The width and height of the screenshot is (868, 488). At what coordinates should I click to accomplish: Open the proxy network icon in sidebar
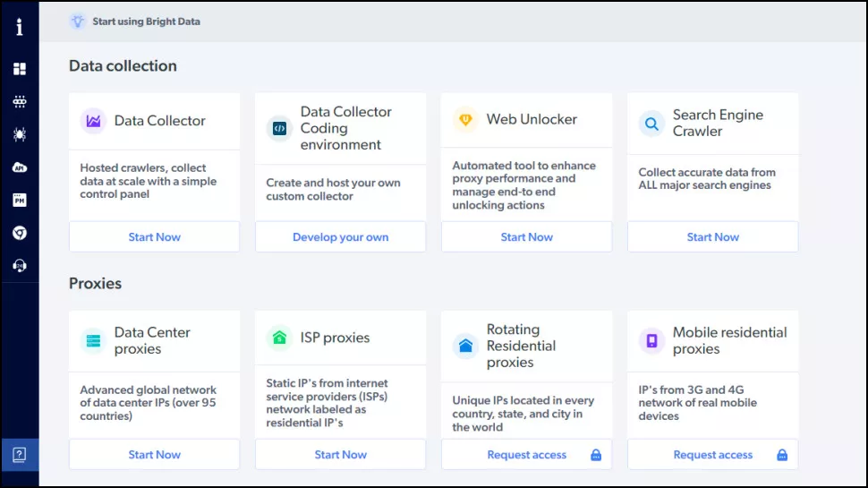pyautogui.click(x=20, y=102)
